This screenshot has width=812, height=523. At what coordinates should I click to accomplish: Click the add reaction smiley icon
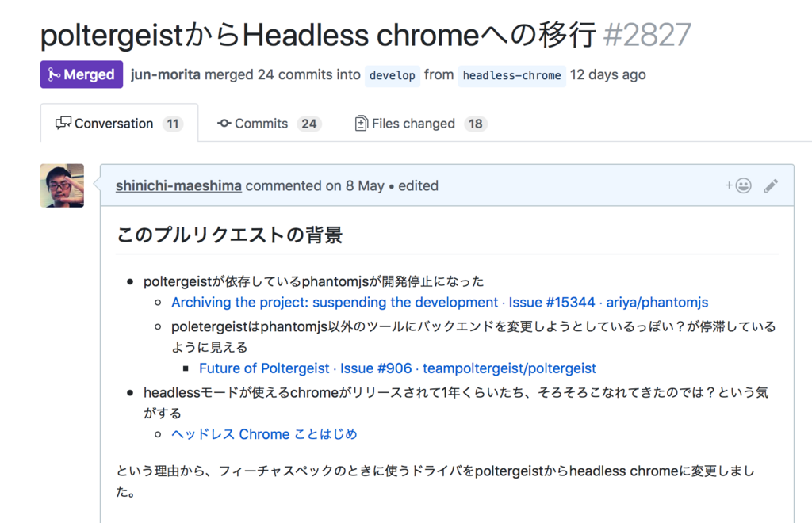pyautogui.click(x=739, y=186)
